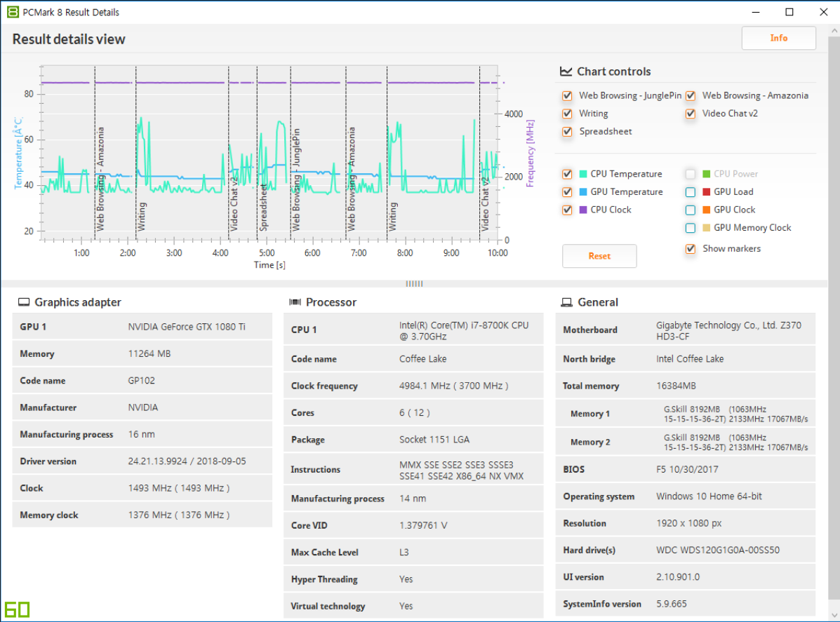840x622 pixels.
Task: Select the "11264 MB" memory value
Action: 149,354
